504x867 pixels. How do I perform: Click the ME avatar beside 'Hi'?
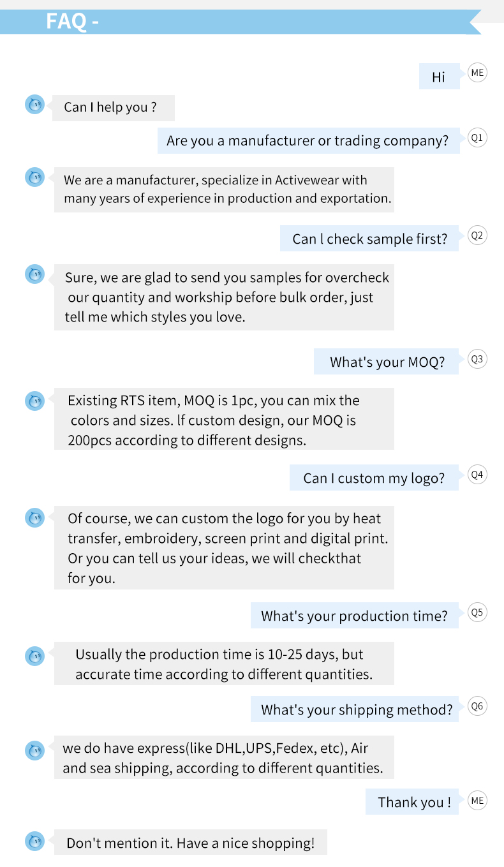coord(477,73)
